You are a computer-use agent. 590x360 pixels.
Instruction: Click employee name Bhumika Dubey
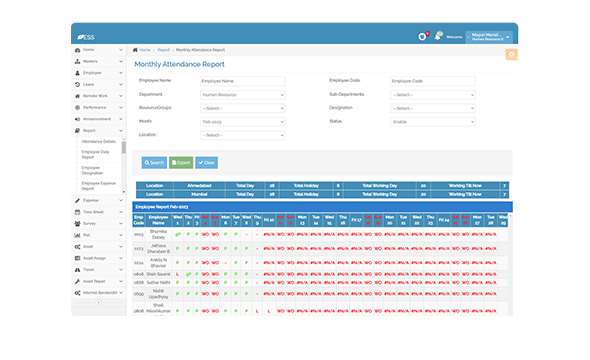158,234
